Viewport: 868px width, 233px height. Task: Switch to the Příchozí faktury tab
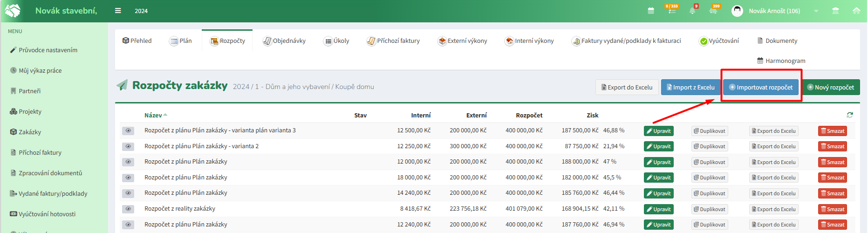[393, 41]
